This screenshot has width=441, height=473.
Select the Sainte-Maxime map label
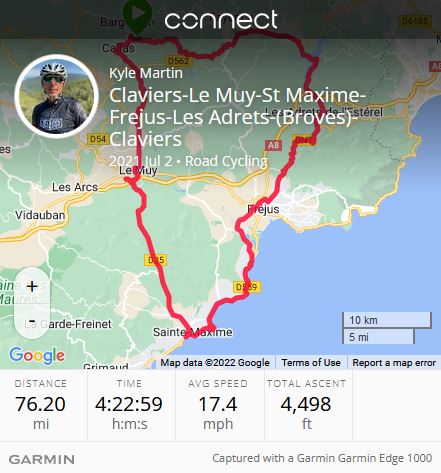point(193,332)
